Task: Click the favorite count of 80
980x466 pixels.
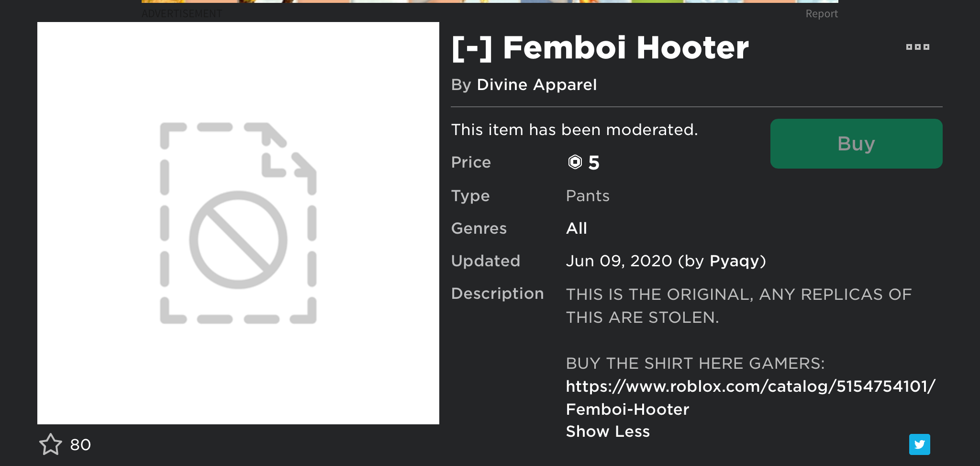Action: pyautogui.click(x=80, y=445)
